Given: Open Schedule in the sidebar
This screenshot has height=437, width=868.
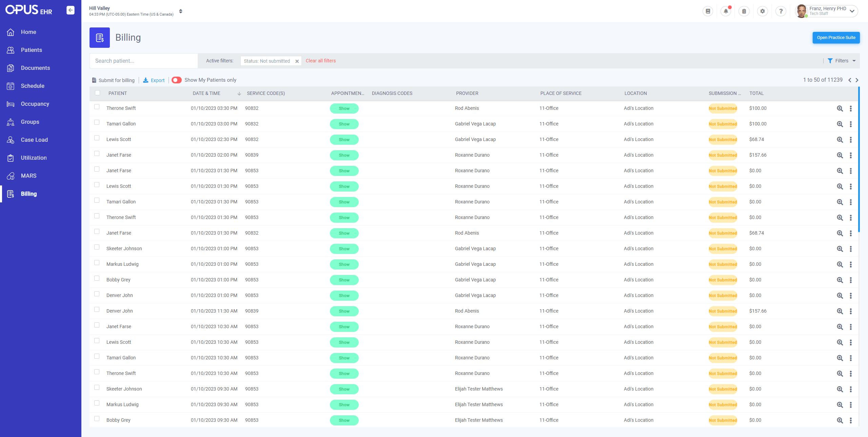Looking at the screenshot, I should tap(33, 86).
